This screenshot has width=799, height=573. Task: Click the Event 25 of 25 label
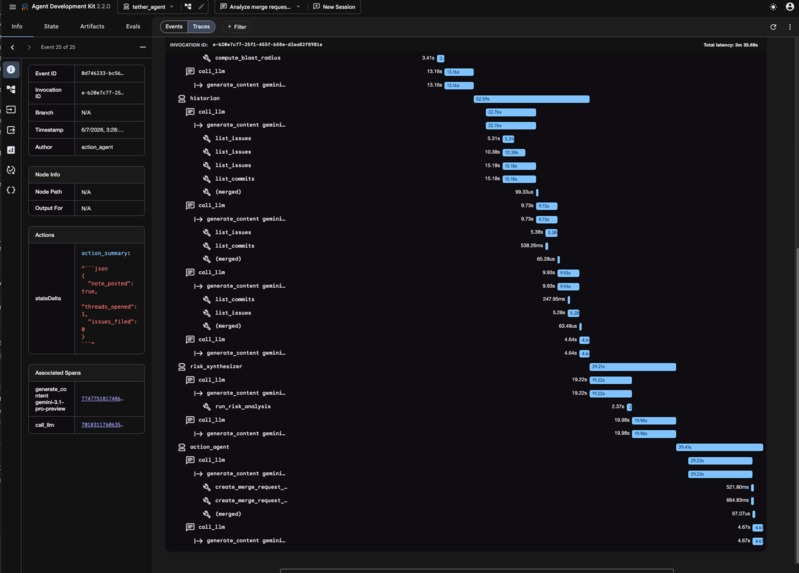coord(58,47)
